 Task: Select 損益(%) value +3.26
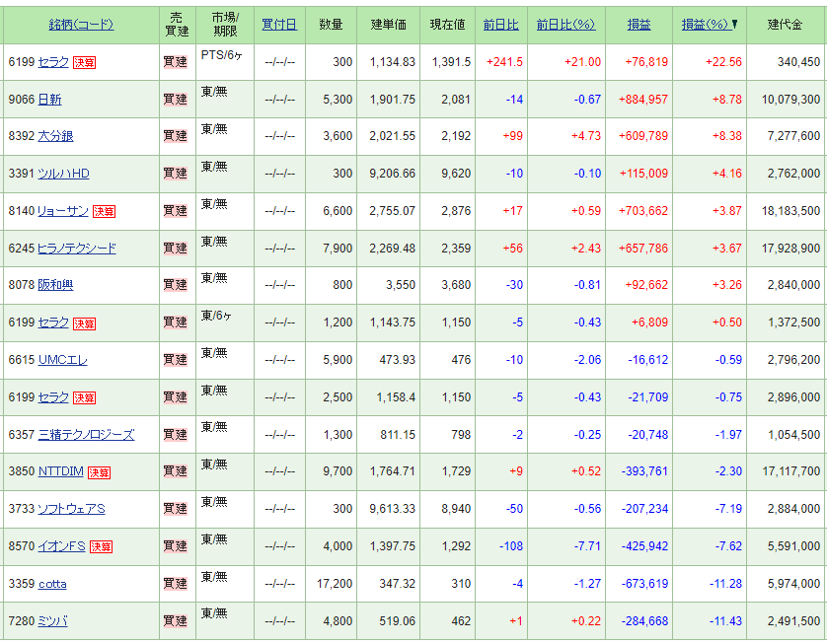point(726,285)
